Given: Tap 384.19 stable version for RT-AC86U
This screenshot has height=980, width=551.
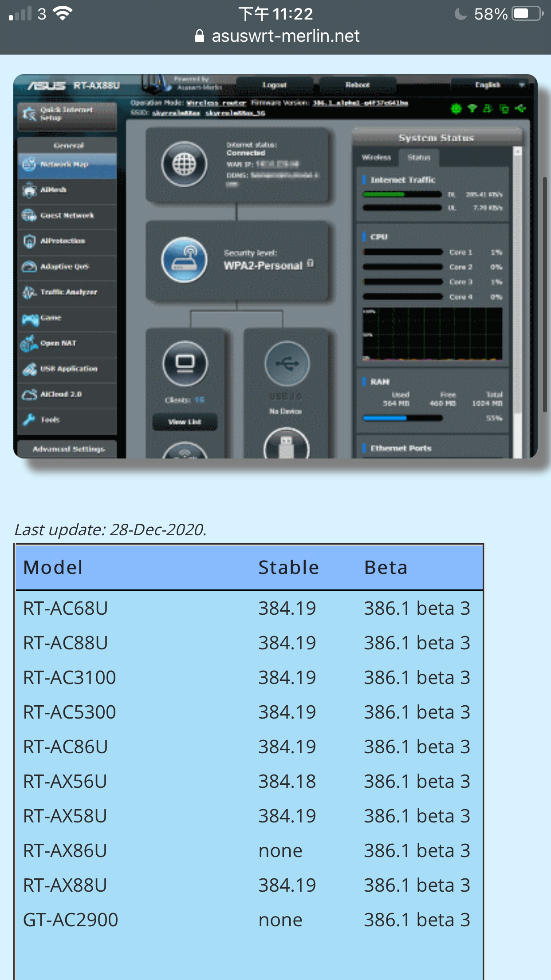Looking at the screenshot, I should (x=287, y=747).
